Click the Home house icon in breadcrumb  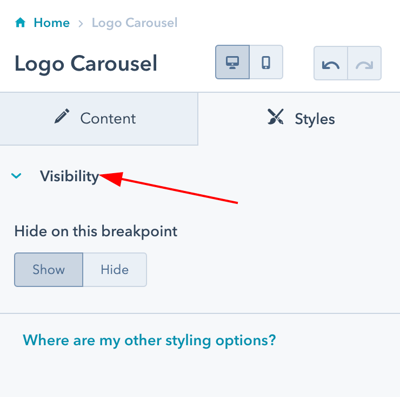[20, 23]
